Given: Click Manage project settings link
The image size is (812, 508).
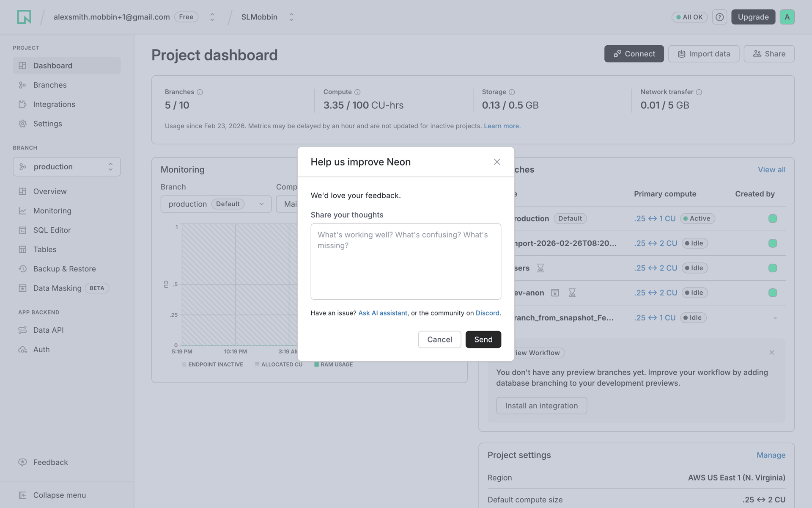Looking at the screenshot, I should 771,455.
